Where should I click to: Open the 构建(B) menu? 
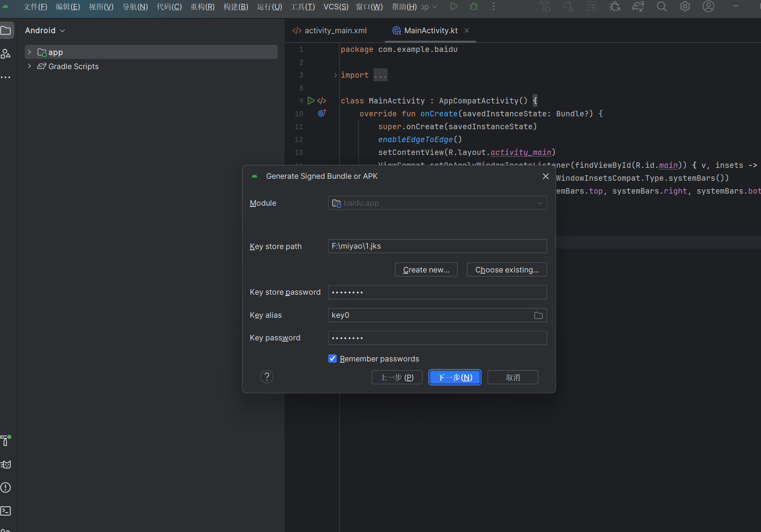[x=236, y=7]
